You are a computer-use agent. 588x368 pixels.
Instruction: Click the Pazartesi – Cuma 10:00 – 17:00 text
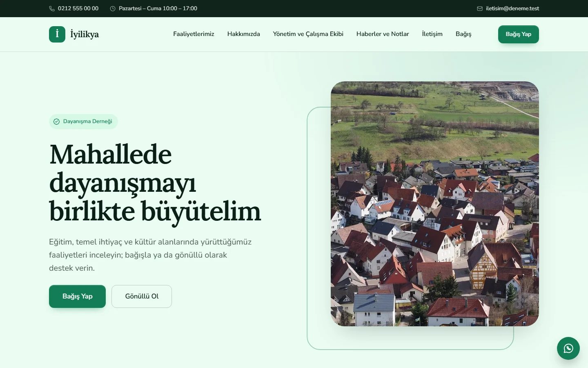tap(158, 9)
